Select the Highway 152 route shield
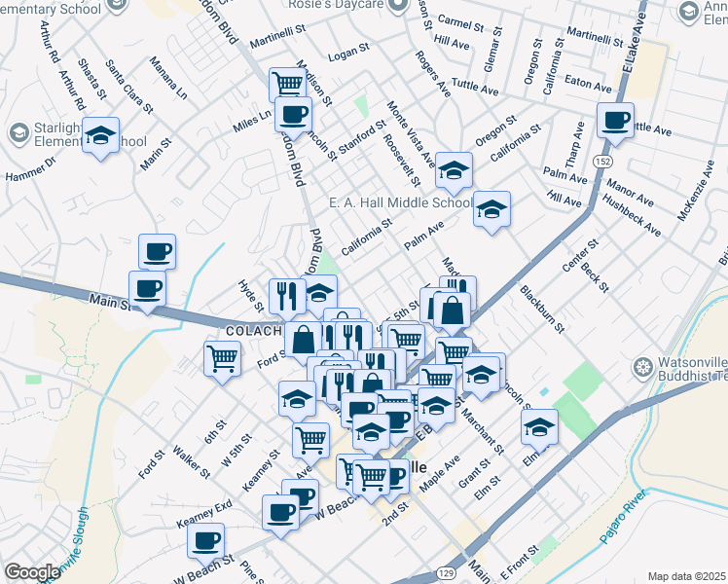 [x=602, y=162]
